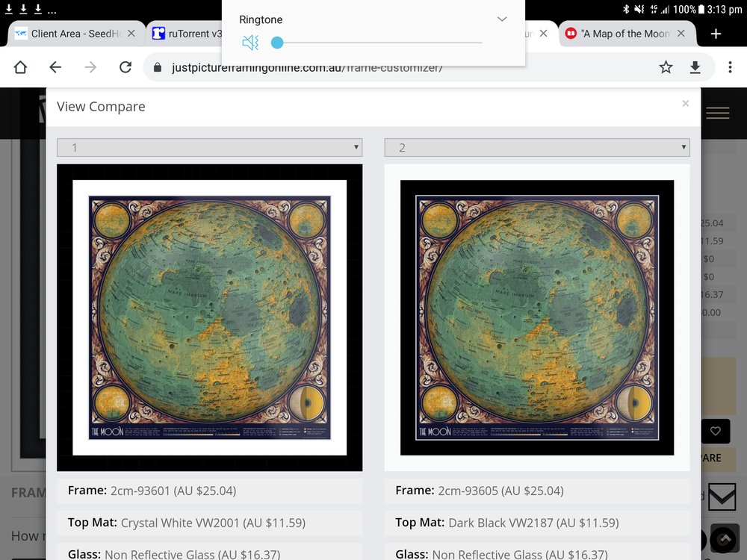Tap the battery 100% indicator

click(x=689, y=9)
